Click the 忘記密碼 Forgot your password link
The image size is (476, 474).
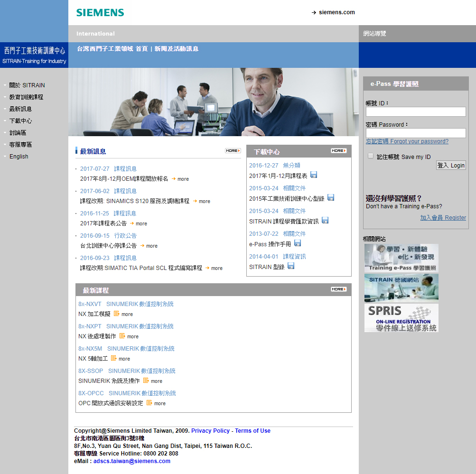407,141
